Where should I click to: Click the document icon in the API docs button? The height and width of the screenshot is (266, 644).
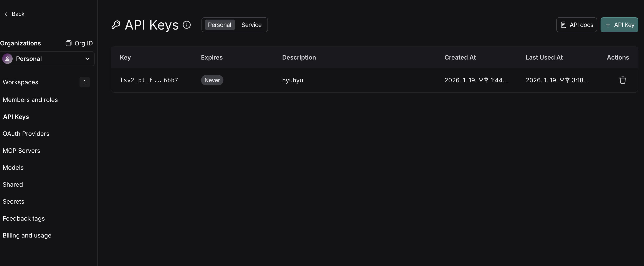(x=563, y=25)
